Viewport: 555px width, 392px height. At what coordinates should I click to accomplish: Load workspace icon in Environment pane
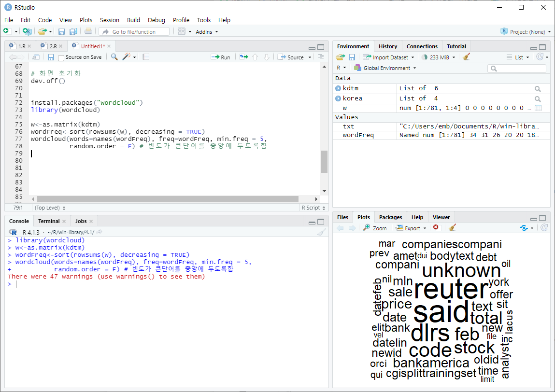(x=341, y=57)
